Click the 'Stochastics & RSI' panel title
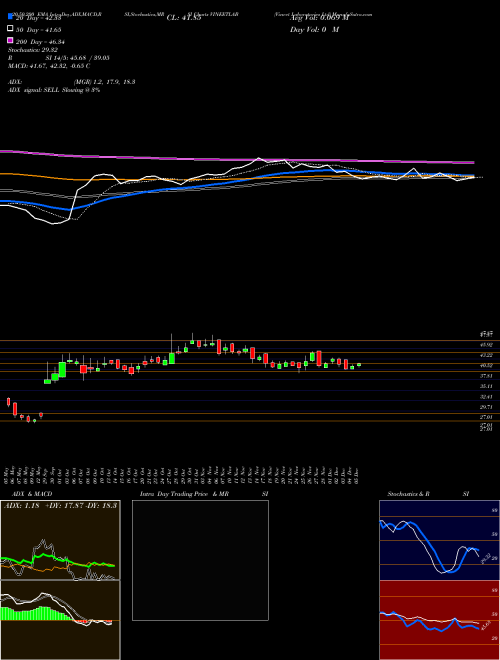 428,494
